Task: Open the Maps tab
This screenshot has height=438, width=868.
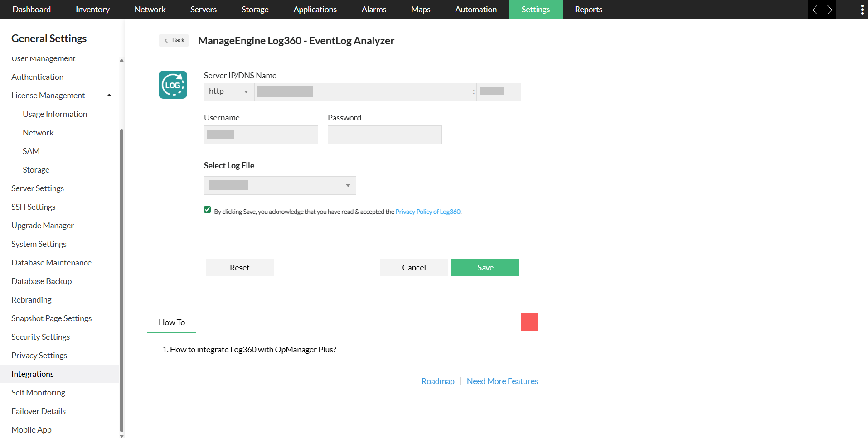Action: point(421,10)
